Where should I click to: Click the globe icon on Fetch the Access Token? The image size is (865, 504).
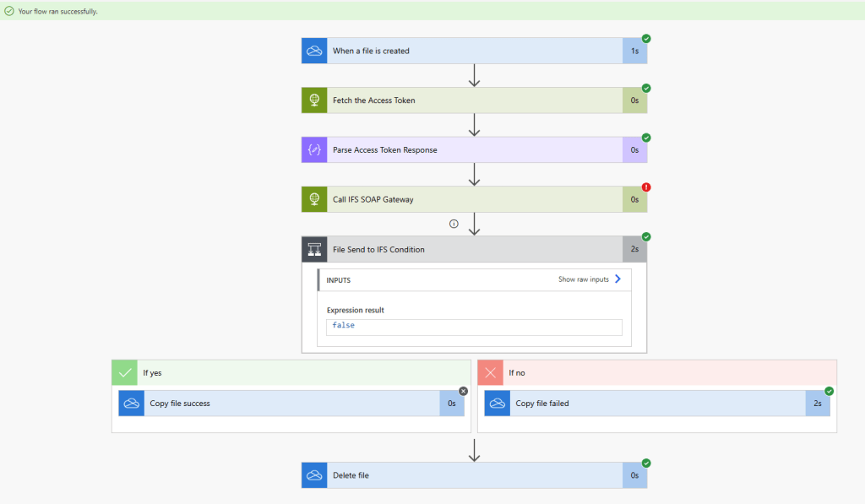coord(314,100)
